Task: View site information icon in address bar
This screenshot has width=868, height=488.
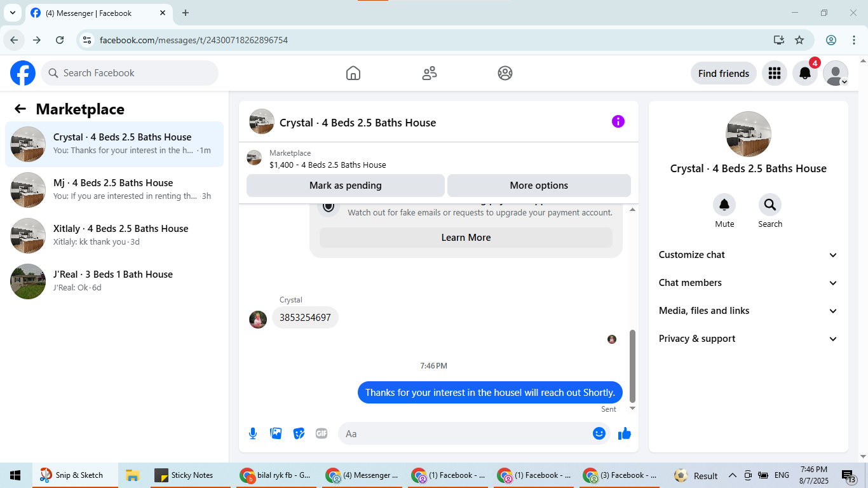Action: (x=88, y=40)
